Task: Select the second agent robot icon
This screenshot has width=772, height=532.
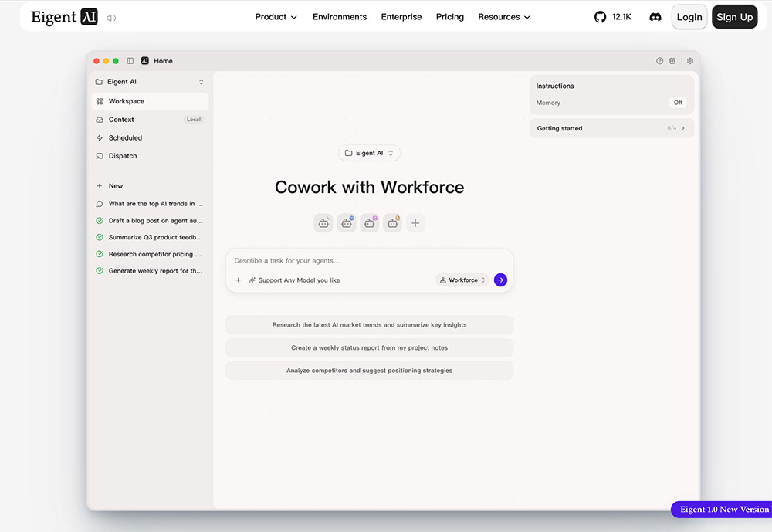Action: coord(347,223)
